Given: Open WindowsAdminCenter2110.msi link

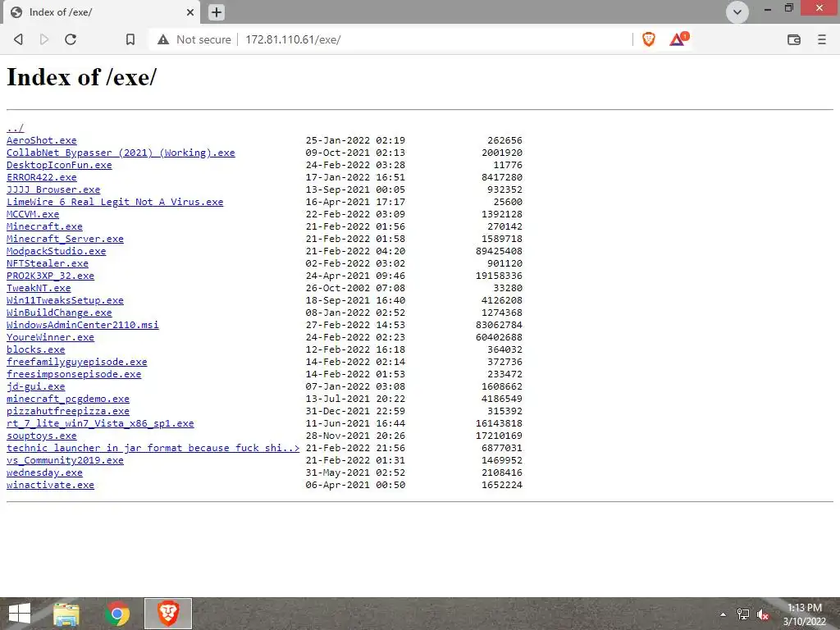Looking at the screenshot, I should coord(83,325).
